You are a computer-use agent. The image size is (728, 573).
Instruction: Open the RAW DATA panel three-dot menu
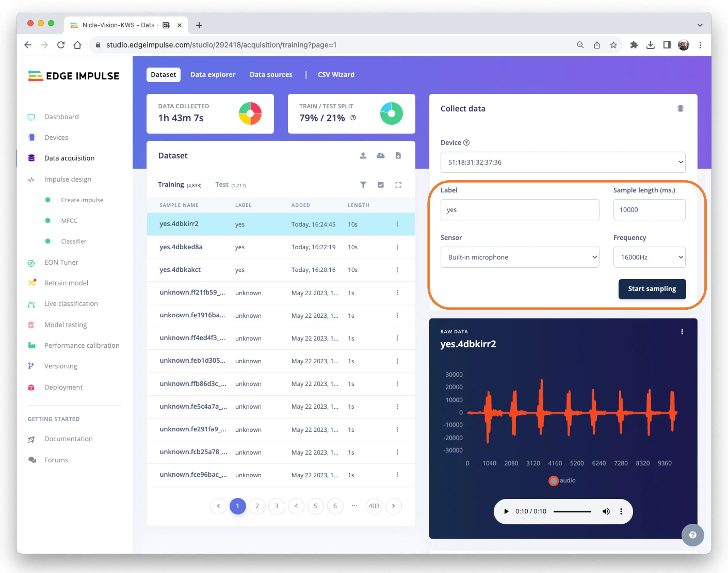[682, 331]
